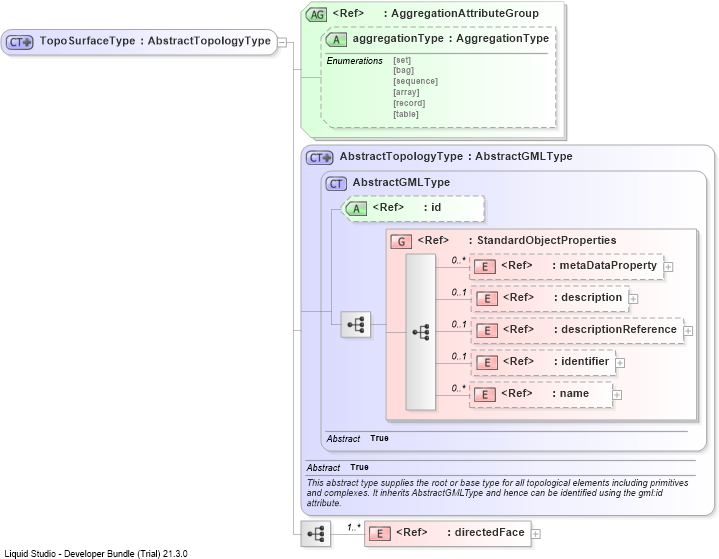Expand the identifier element
The width and height of the screenshot is (719, 559).
coord(620,363)
